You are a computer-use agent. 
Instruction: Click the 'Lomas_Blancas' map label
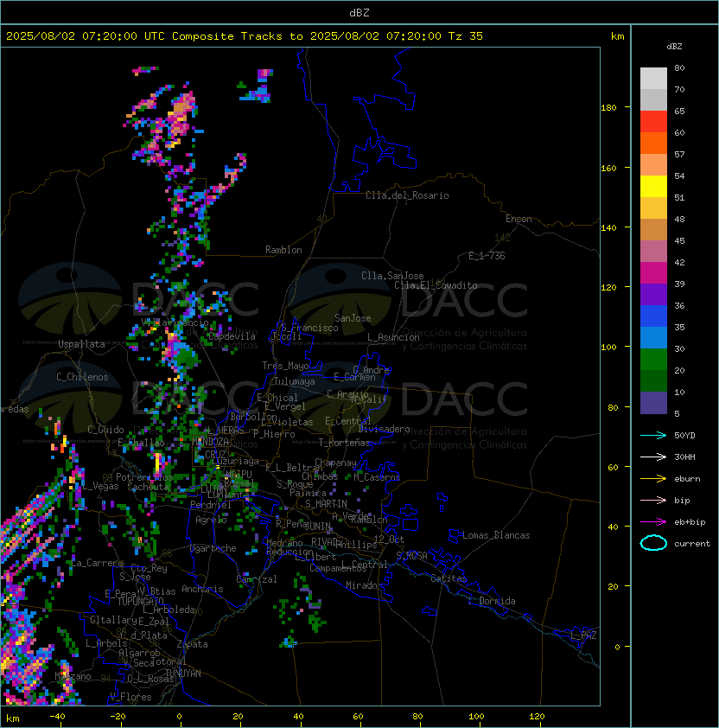(x=496, y=535)
